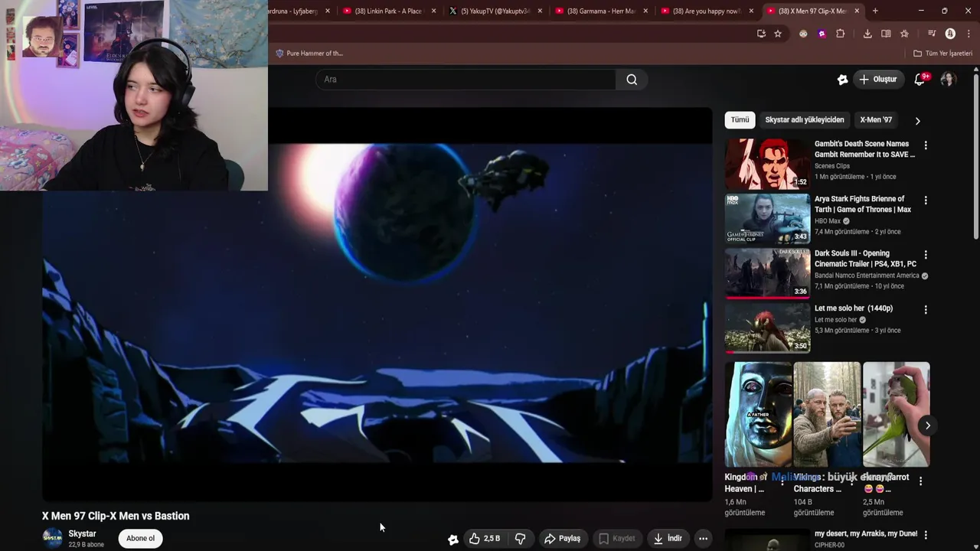Open Skystar channel avatar
980x551 pixels.
point(52,539)
